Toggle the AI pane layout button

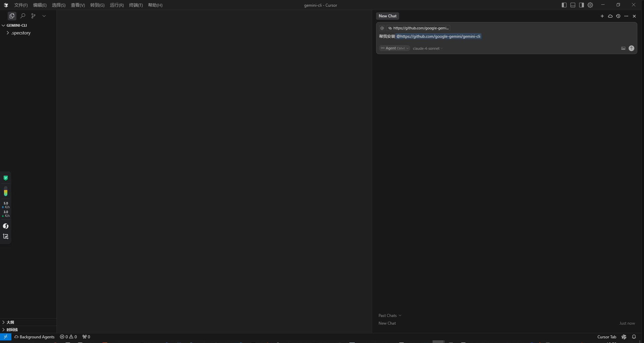click(x=582, y=5)
